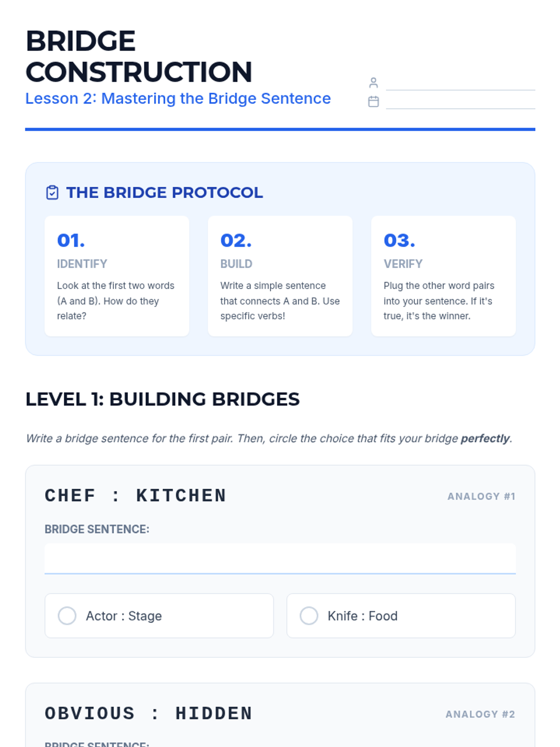Click the 03. Verify step card
This screenshot has height=747, width=560.
tap(443, 275)
